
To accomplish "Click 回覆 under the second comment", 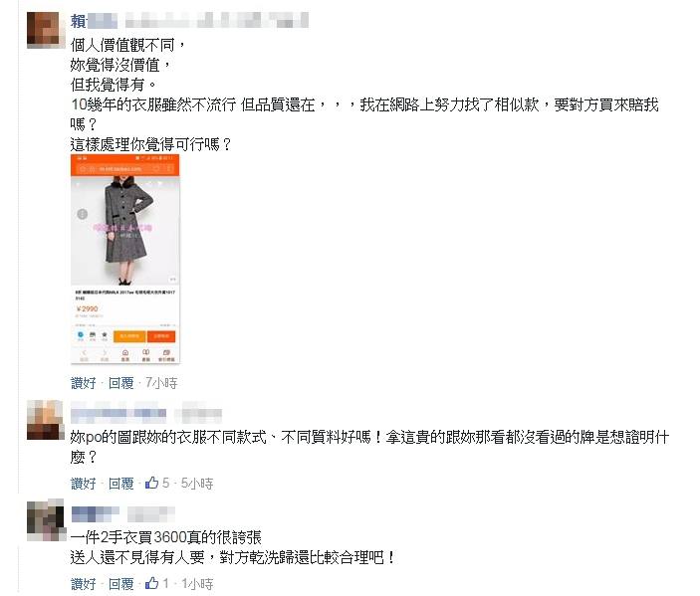I will 121,484.
